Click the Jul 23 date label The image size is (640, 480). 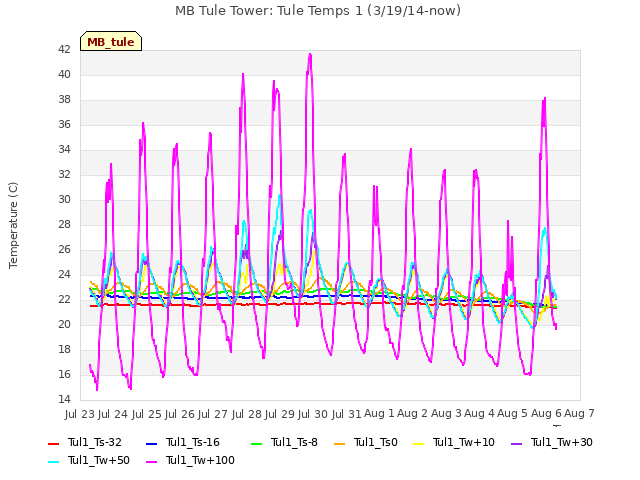click(x=80, y=414)
